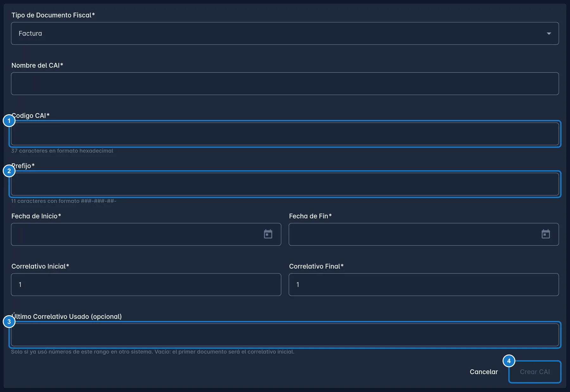This screenshot has height=392, width=570.
Task: Focus the Nombre del CAI text field
Action: point(285,84)
